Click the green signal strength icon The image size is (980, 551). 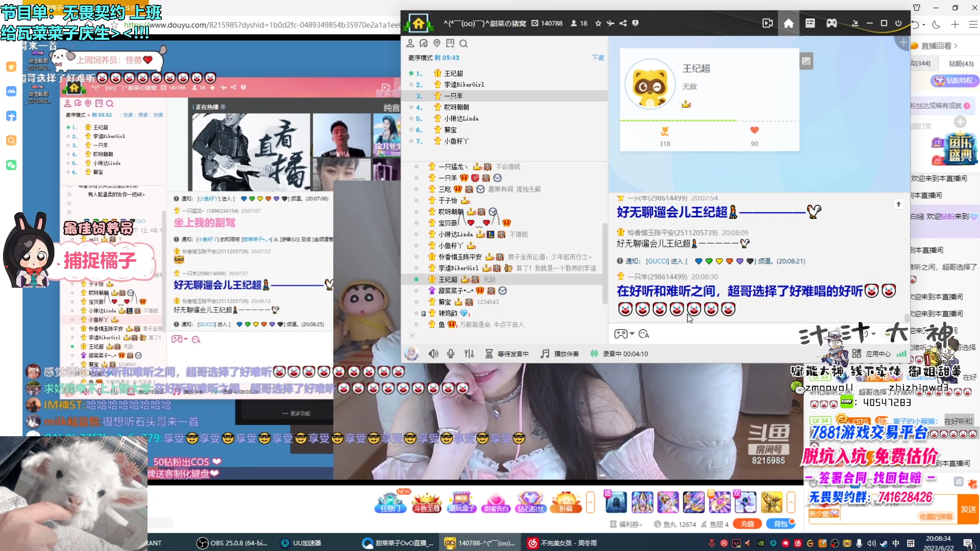click(902, 354)
